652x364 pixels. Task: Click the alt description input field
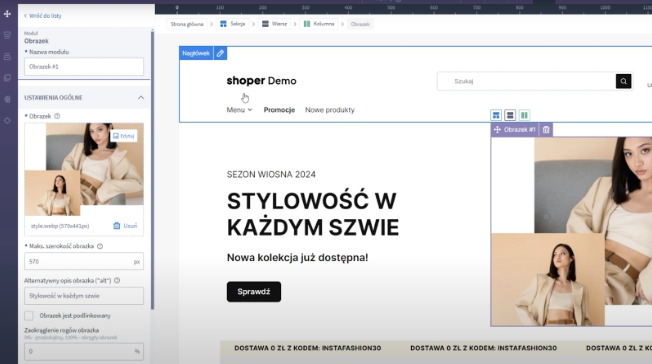pyautogui.click(x=84, y=296)
